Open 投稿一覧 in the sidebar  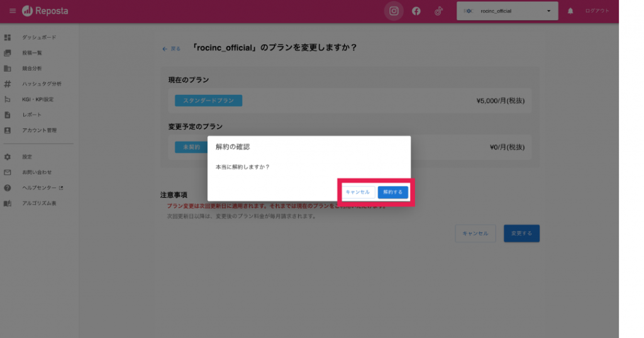point(32,53)
